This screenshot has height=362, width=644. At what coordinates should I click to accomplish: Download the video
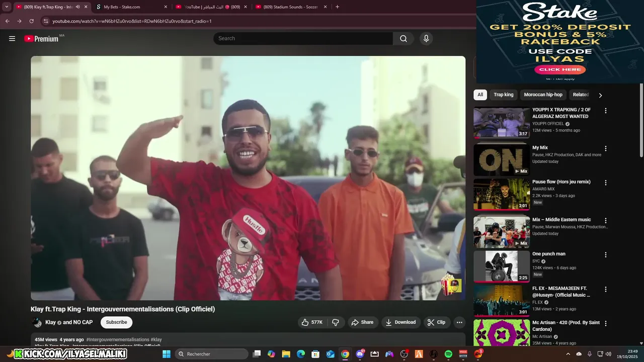coord(400,322)
